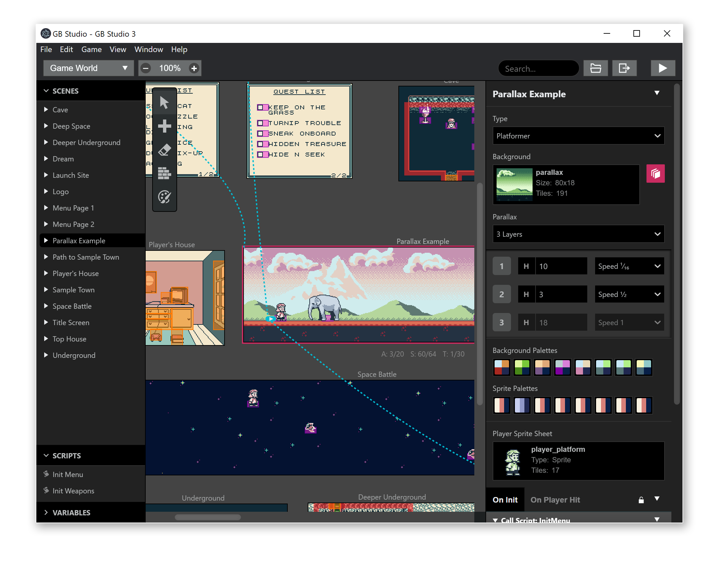Choose the Add (plus) tool
Image resolution: width=728 pixels, height=571 pixels.
[x=164, y=126]
